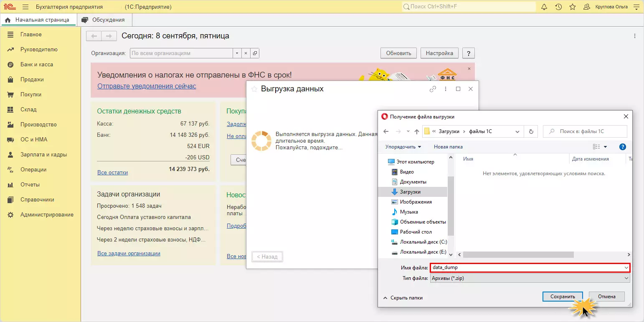Copy link icon in Выгрузка данных window
Viewport: 644px width, 322px height.
click(x=433, y=89)
